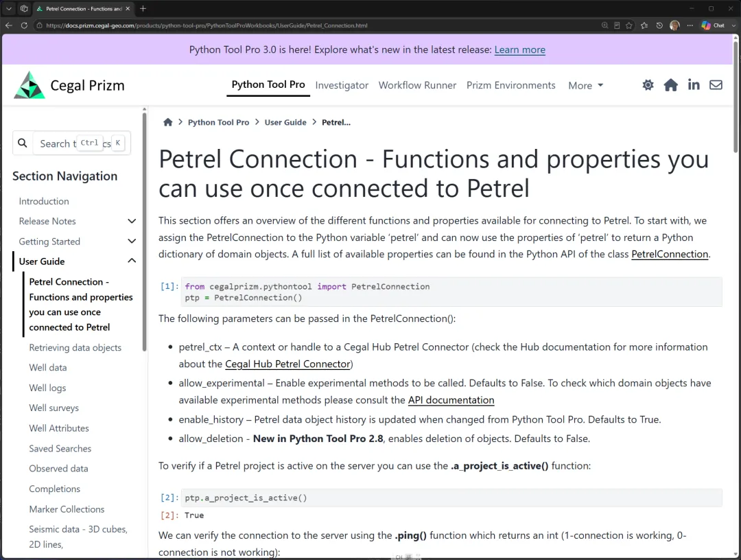Open the tab list dropdown arrow
This screenshot has width=741, height=560.
8,8
